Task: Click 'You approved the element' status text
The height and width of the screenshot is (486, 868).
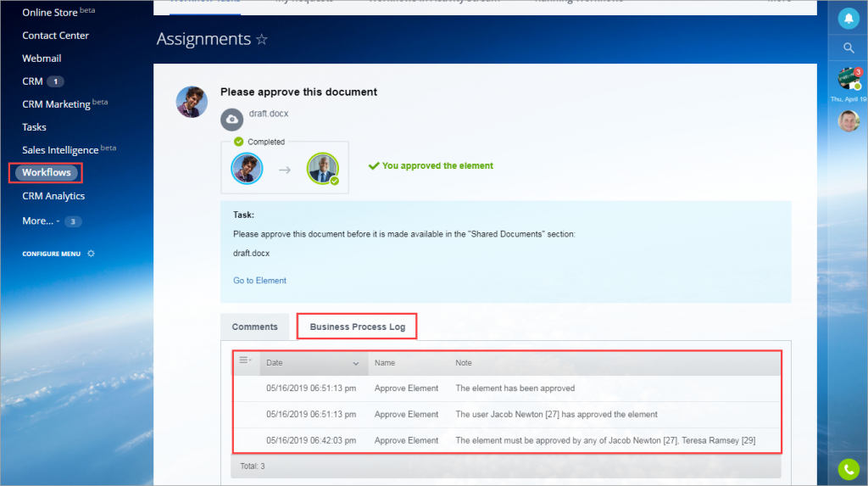Action: click(437, 165)
